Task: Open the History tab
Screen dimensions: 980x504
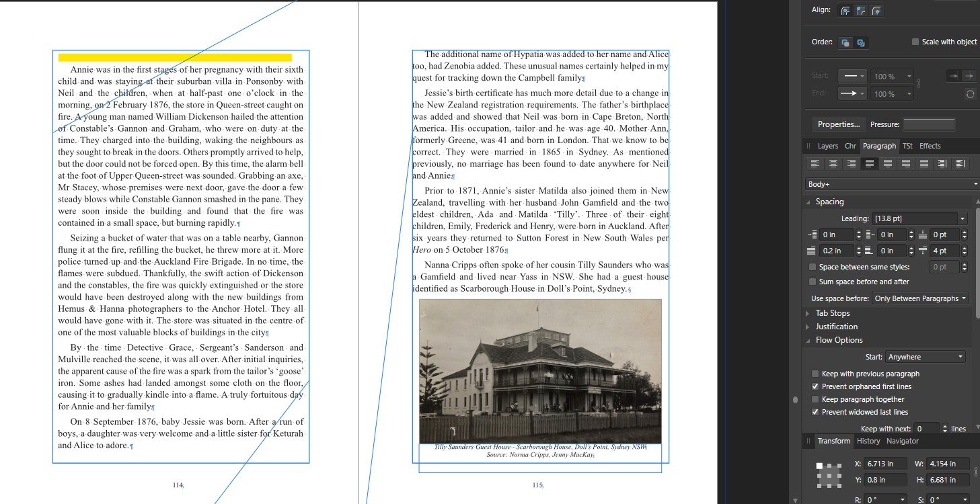Action: coord(868,441)
